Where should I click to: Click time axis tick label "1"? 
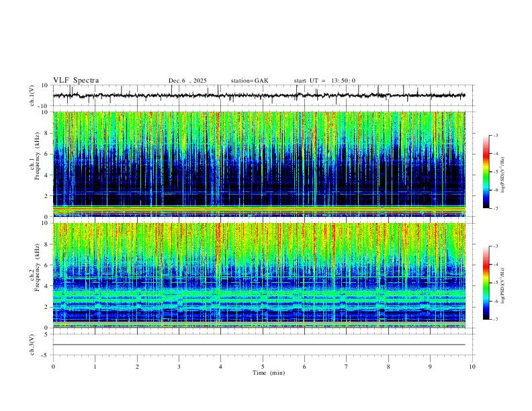point(95,367)
